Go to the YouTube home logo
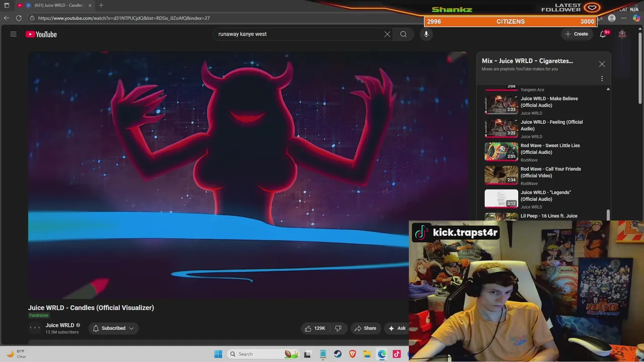 point(41,34)
